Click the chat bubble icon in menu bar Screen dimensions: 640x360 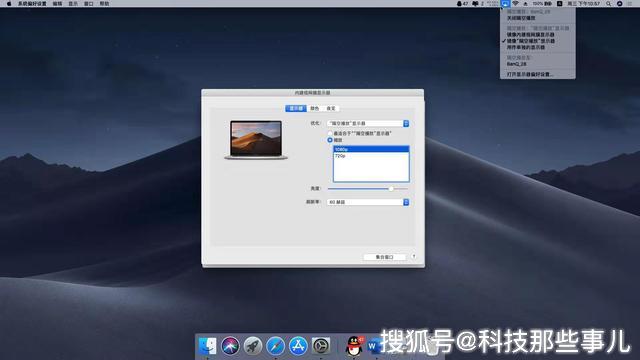click(x=475, y=3)
